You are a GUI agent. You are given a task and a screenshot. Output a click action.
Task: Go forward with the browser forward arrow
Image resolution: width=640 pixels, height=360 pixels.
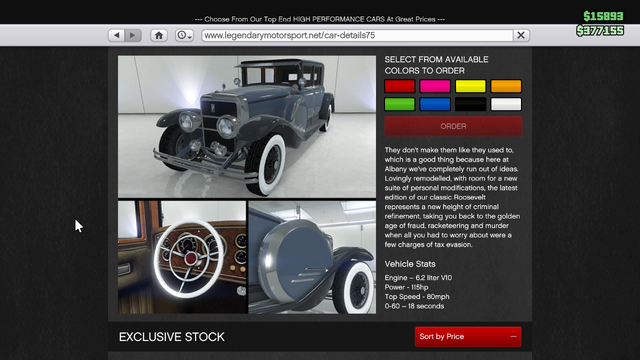133,35
